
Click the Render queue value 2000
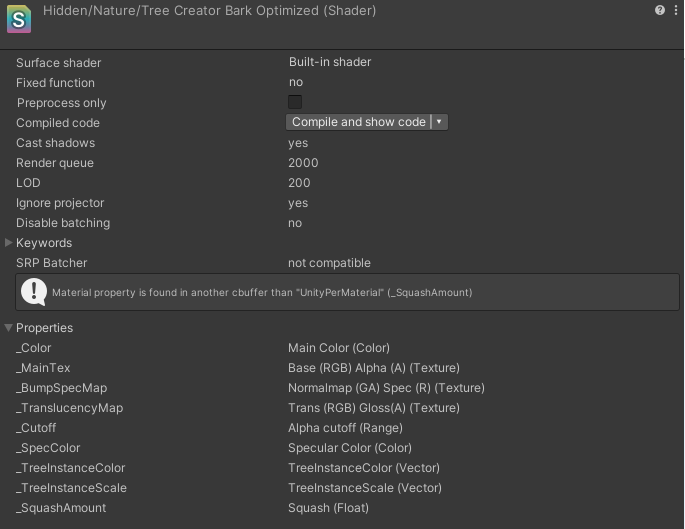click(x=303, y=163)
